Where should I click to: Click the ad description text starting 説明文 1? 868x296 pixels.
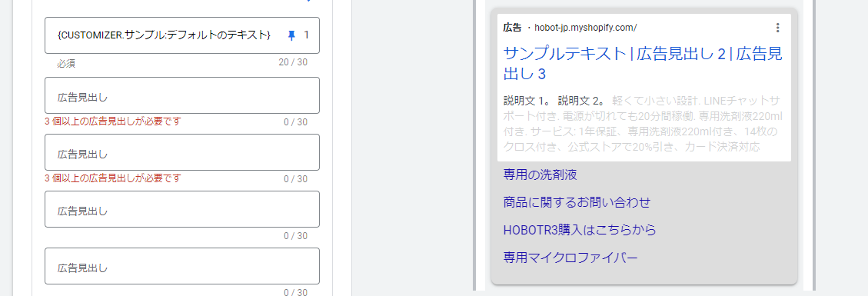[642, 123]
